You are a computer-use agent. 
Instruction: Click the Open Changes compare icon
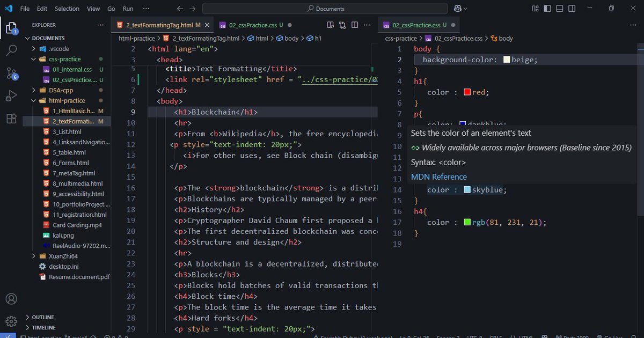[342, 25]
